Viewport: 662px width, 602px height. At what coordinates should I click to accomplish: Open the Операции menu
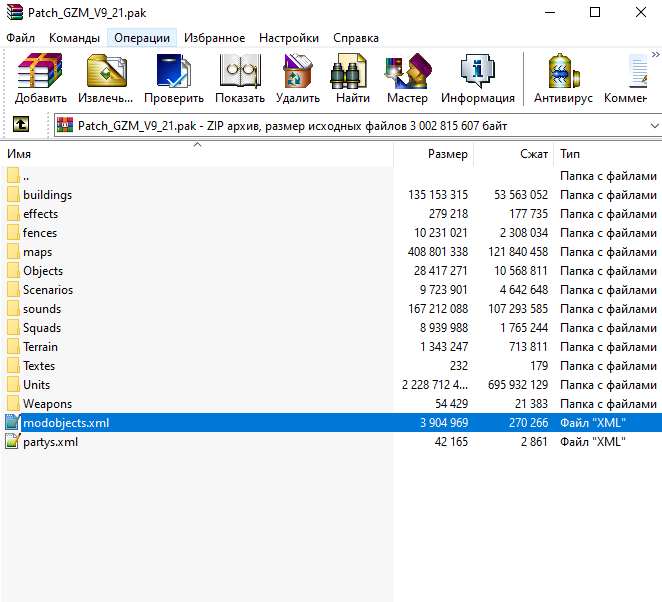142,38
